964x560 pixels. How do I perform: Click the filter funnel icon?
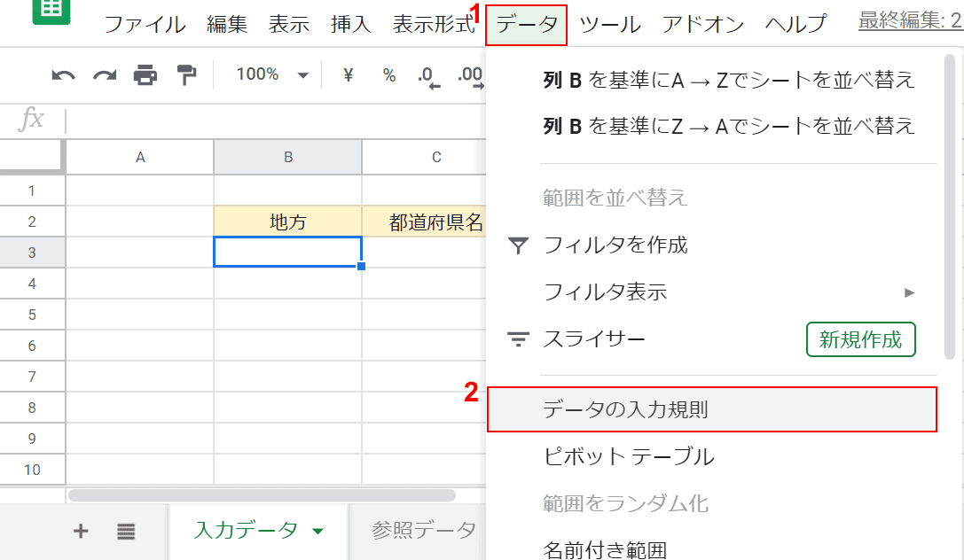point(518,245)
